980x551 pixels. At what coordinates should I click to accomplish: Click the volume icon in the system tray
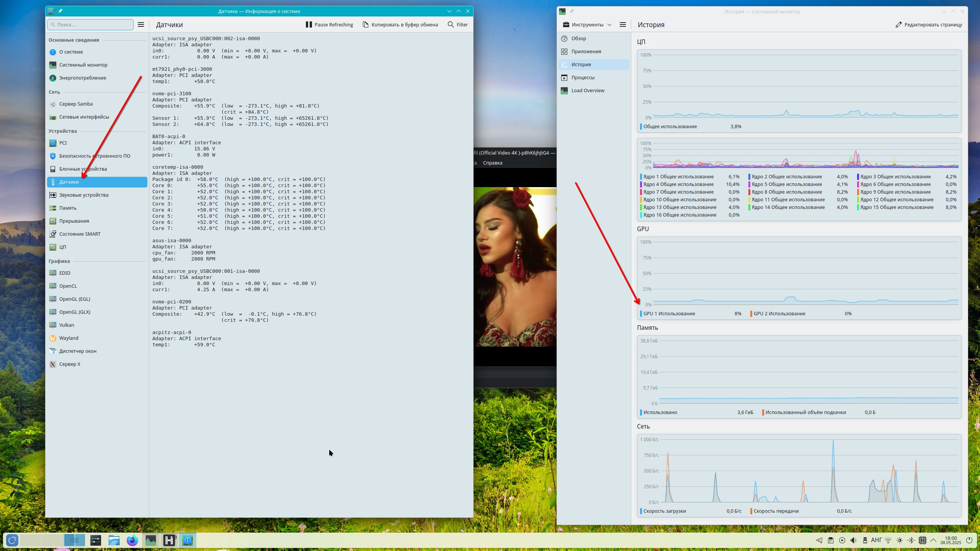click(x=853, y=540)
